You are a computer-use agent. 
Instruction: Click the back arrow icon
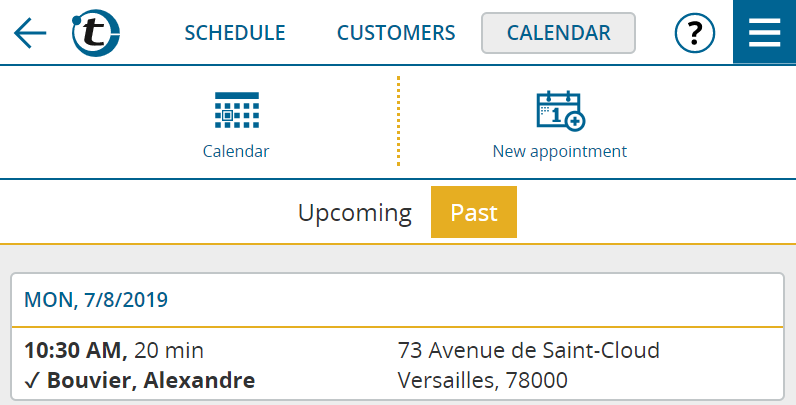[30, 33]
